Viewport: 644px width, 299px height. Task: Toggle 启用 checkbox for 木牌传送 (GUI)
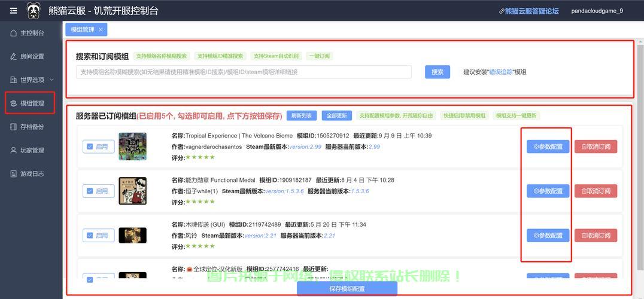[x=90, y=236]
